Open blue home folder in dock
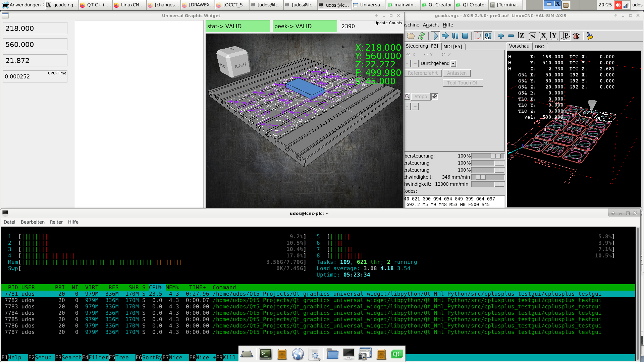This screenshot has height=362, width=644. 332,354
